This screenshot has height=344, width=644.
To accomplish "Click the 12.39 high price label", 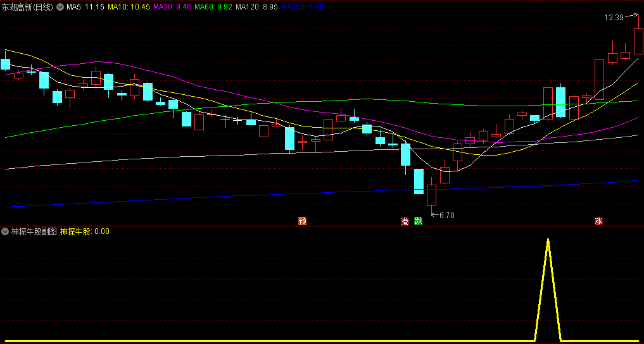I will tap(614, 17).
